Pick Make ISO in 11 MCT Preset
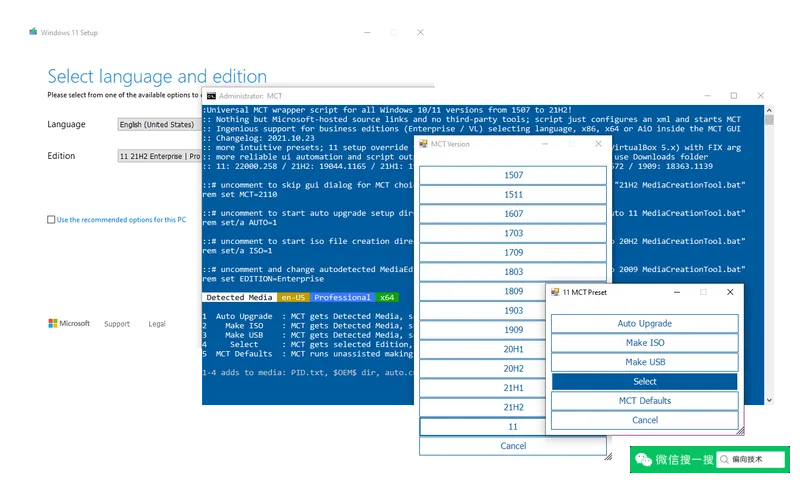Image resolution: width=800 pixels, height=483 pixels. [x=644, y=343]
